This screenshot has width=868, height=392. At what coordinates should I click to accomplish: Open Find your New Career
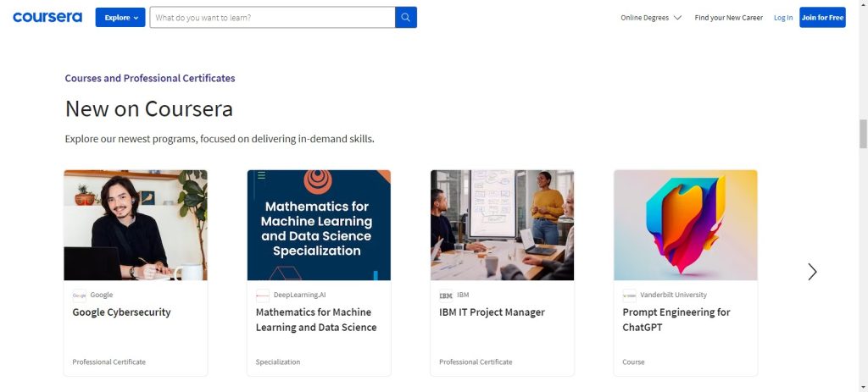point(728,17)
